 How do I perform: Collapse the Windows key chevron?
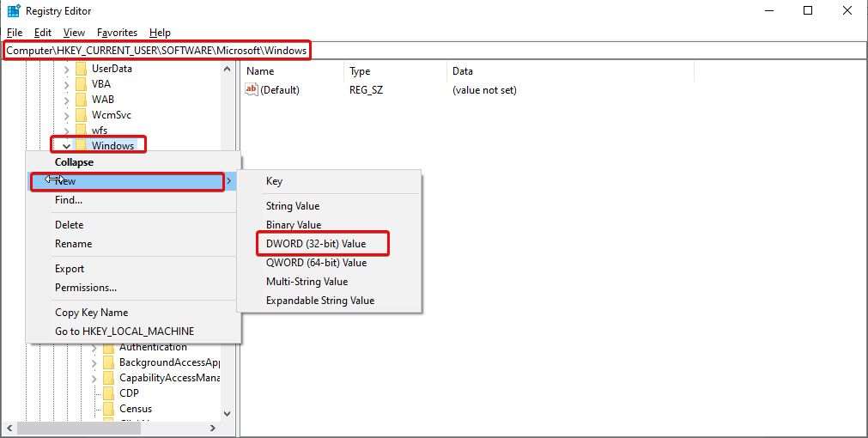(x=66, y=146)
